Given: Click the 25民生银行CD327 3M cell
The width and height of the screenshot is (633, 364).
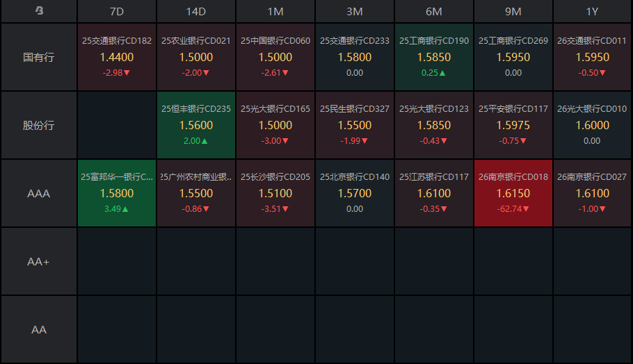Looking at the screenshot, I should point(355,125).
